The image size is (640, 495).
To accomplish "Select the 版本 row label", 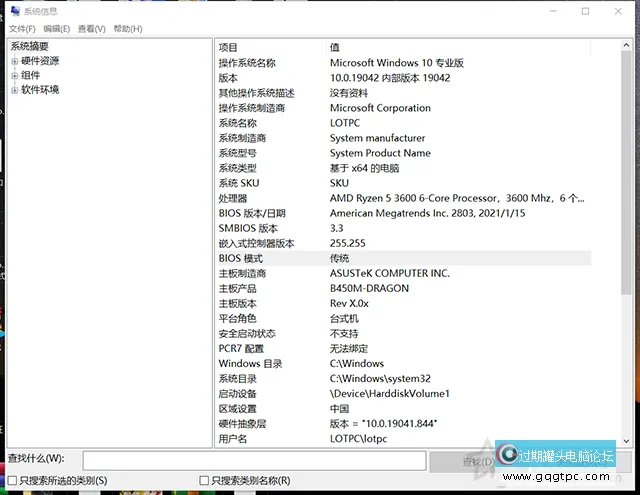I will pyautogui.click(x=228, y=78).
